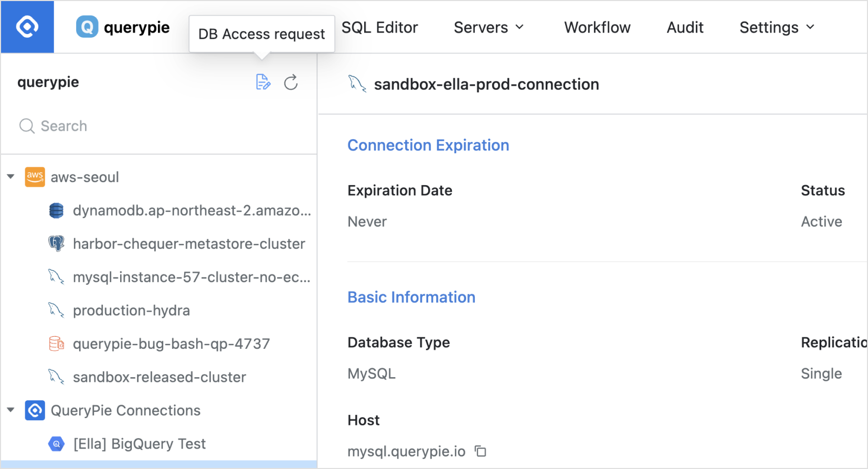Click the Expiration Date value Never
Image resolution: width=868 pixels, height=469 pixels.
[x=367, y=221]
